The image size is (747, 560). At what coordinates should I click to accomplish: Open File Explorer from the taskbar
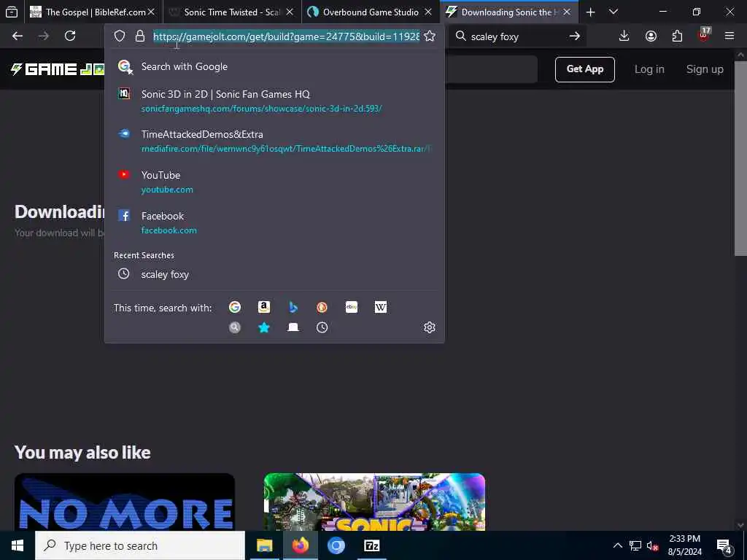tap(264, 545)
